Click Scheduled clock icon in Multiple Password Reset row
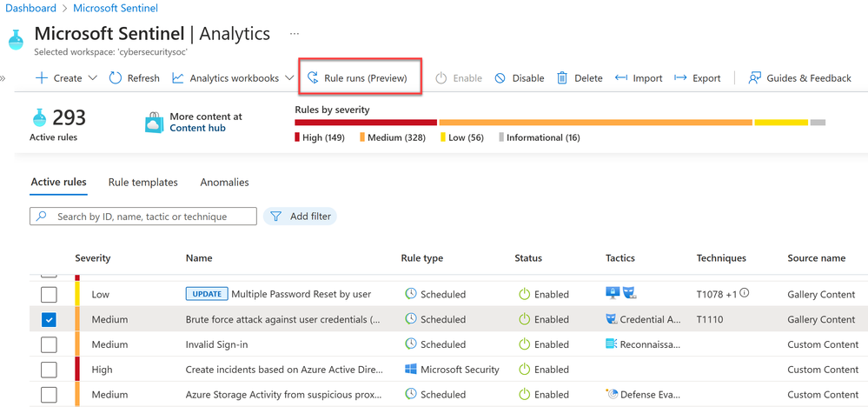This screenshot has height=407, width=868. point(410,294)
